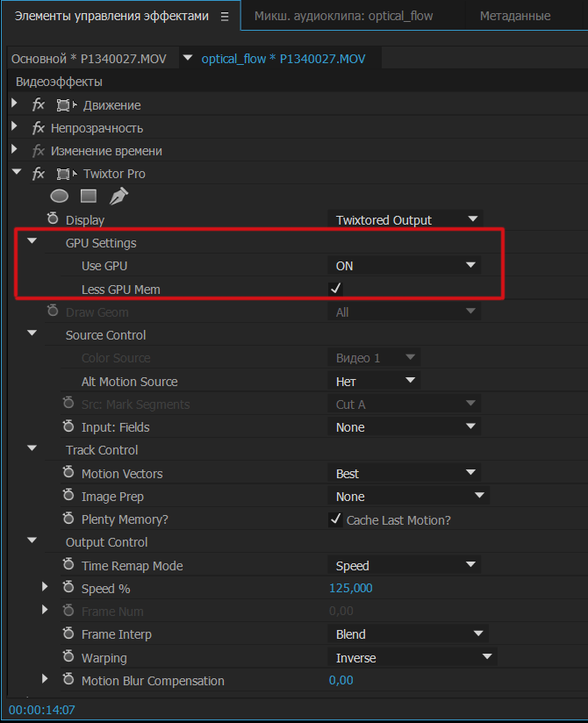
Task: Select the rectangle mask tool under Twixtor Pro
Action: [88, 197]
